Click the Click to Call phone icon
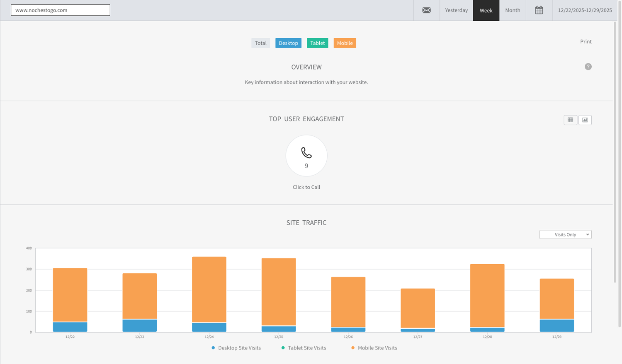 coord(306,153)
